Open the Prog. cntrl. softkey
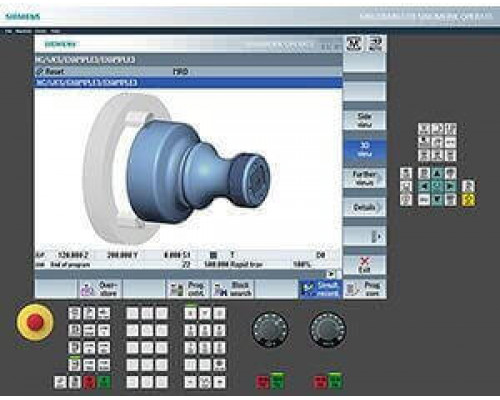 (188, 289)
